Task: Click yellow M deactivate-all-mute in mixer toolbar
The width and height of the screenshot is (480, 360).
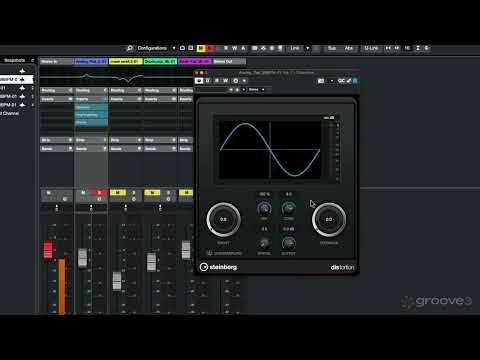Action: click(x=201, y=48)
